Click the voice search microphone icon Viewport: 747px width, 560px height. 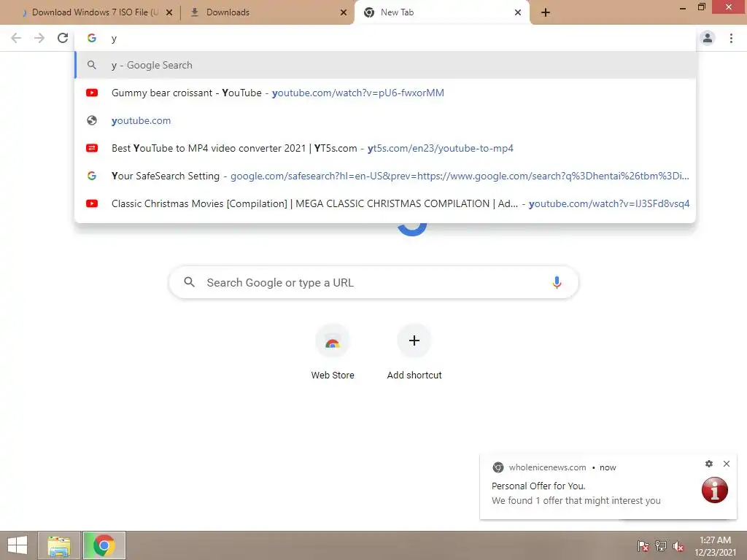point(557,282)
